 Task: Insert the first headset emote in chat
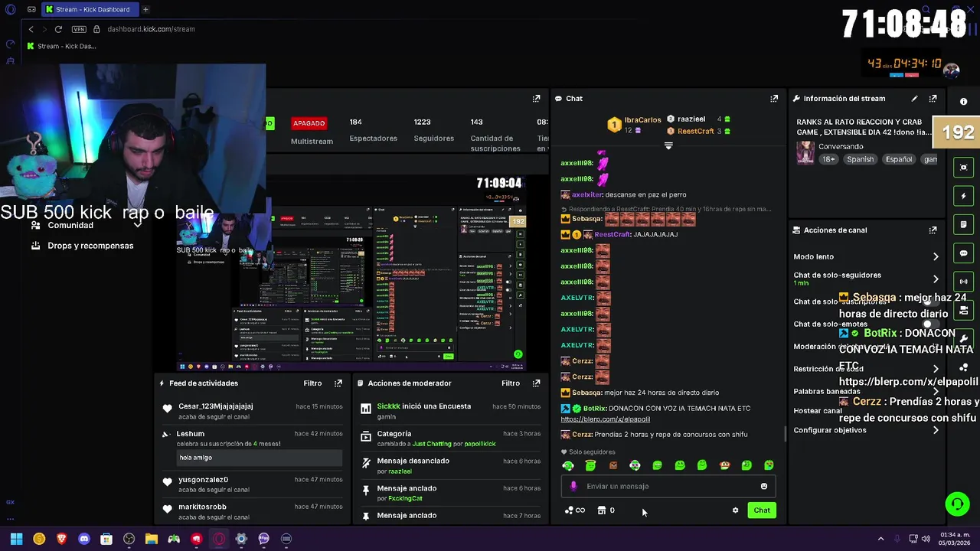click(568, 465)
